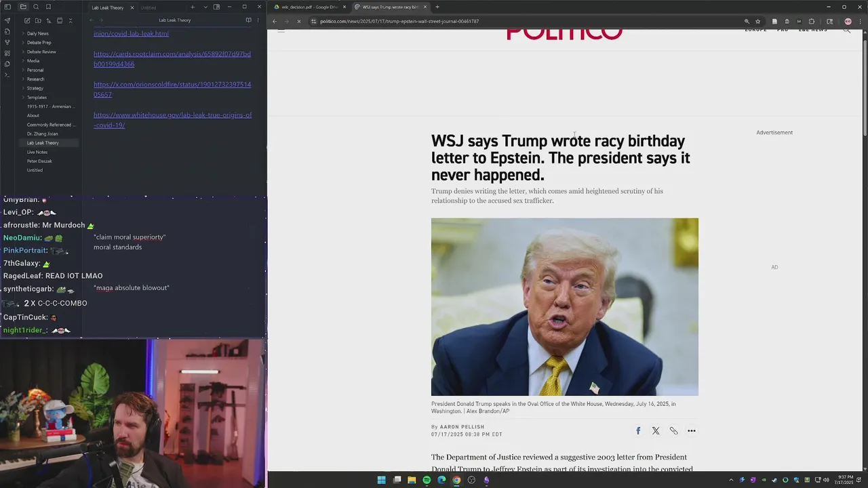Open the Obsidian bookmarks icon
The width and height of the screenshot is (868, 488).
(x=48, y=7)
